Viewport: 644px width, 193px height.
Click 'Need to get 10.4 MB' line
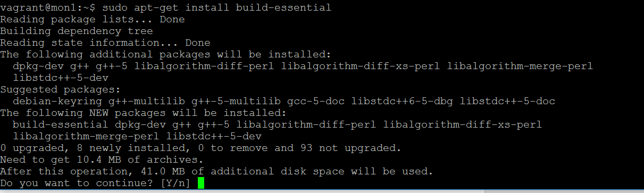102,160
